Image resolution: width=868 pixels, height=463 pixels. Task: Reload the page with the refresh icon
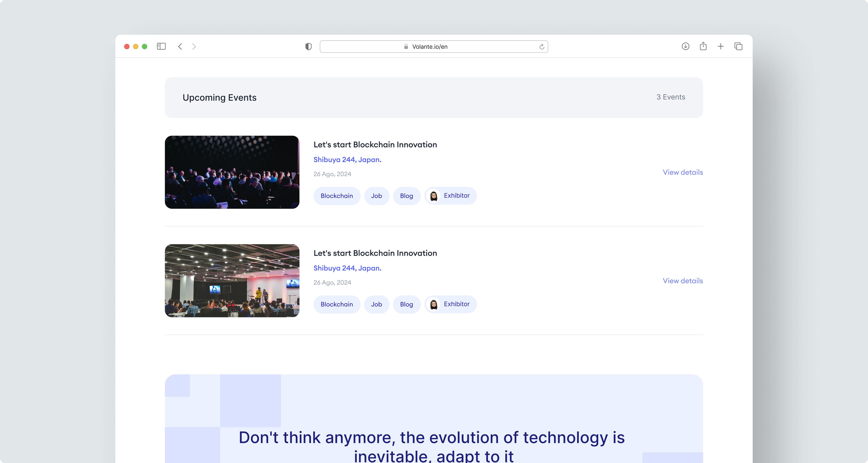(542, 47)
